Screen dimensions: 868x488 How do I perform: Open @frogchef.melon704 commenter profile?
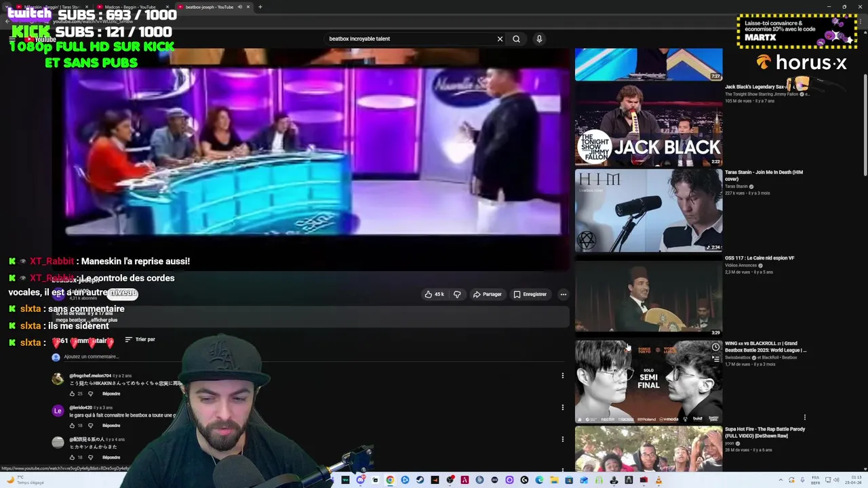(90, 375)
